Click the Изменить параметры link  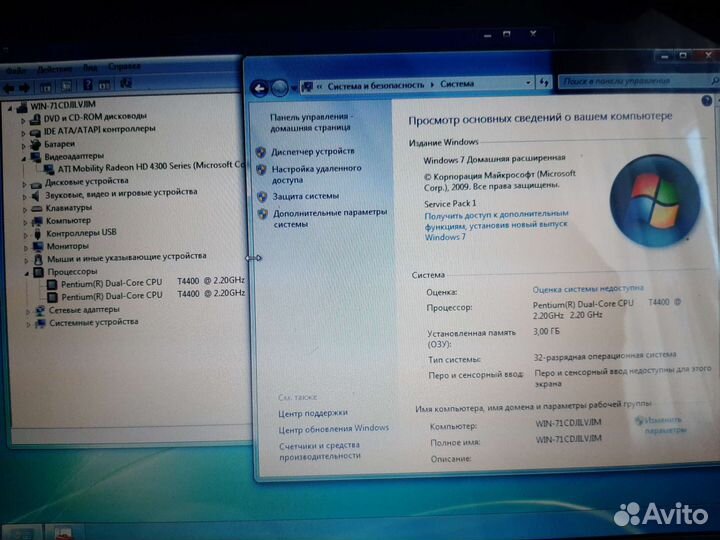(x=665, y=425)
